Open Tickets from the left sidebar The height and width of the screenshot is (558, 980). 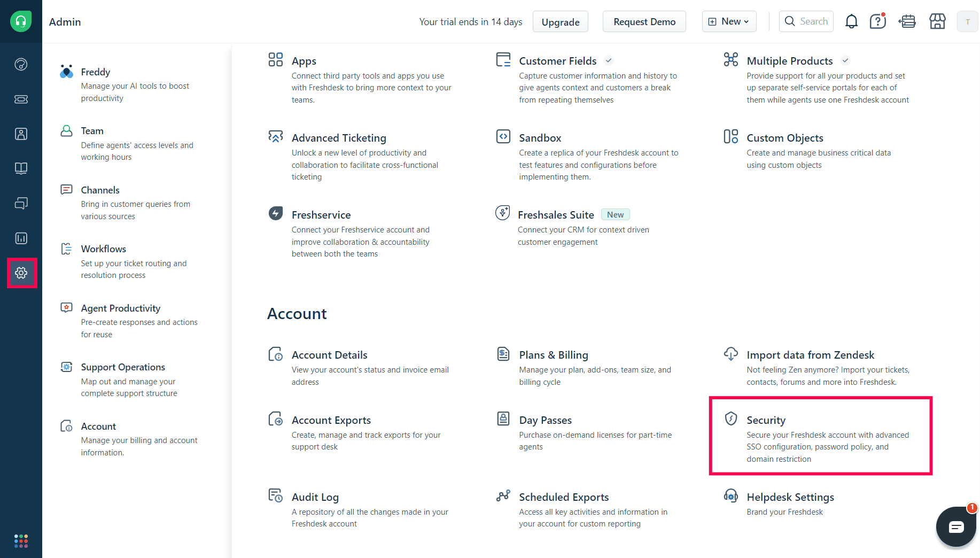pos(21,99)
